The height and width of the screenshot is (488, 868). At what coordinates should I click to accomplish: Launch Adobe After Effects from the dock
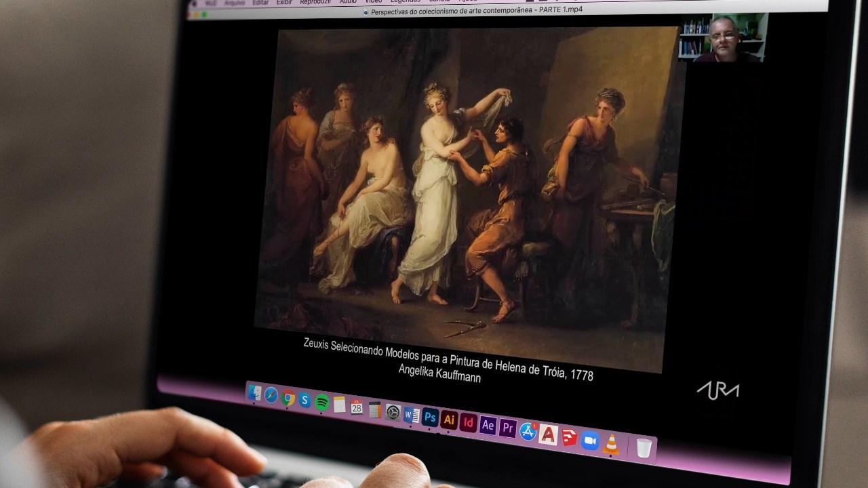coord(488,425)
